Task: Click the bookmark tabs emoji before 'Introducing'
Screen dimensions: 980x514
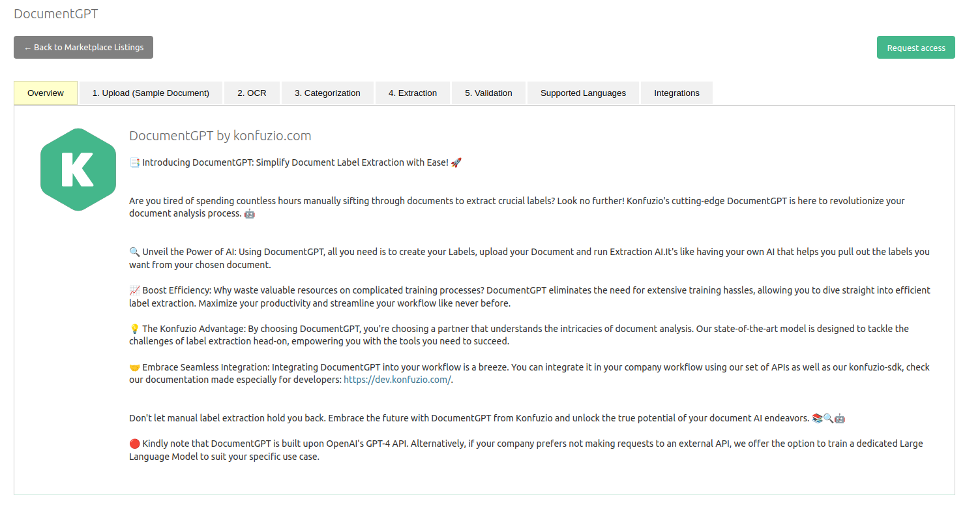Action: [134, 162]
